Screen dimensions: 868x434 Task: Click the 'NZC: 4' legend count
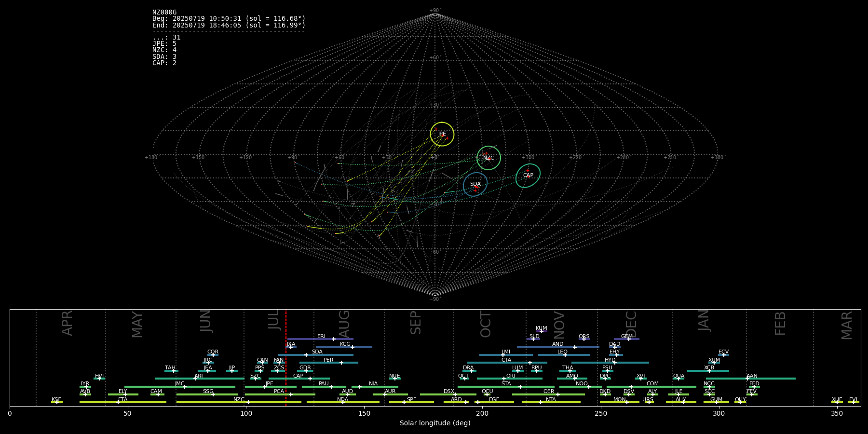click(164, 50)
